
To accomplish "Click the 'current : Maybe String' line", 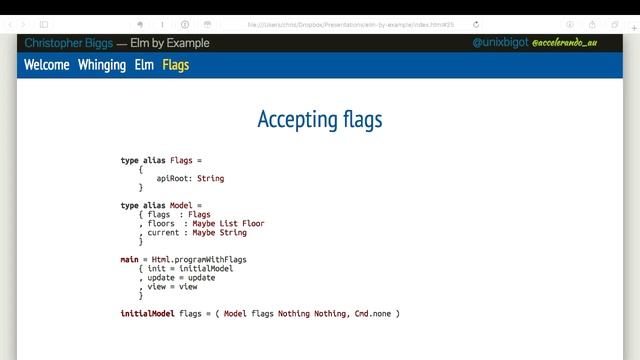I will click(193, 233).
